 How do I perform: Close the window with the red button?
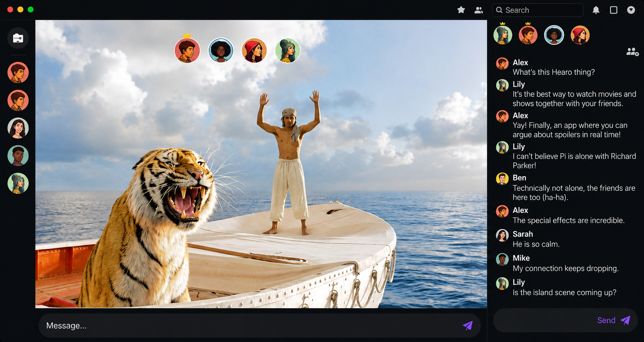(10, 9)
